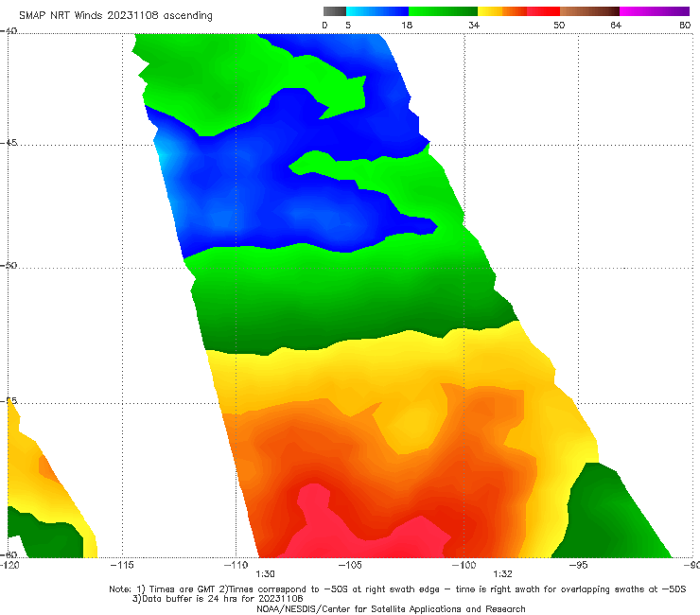The height and width of the screenshot is (615, 700).
Task: Click the swath time label '1:32'
Action: (502, 574)
